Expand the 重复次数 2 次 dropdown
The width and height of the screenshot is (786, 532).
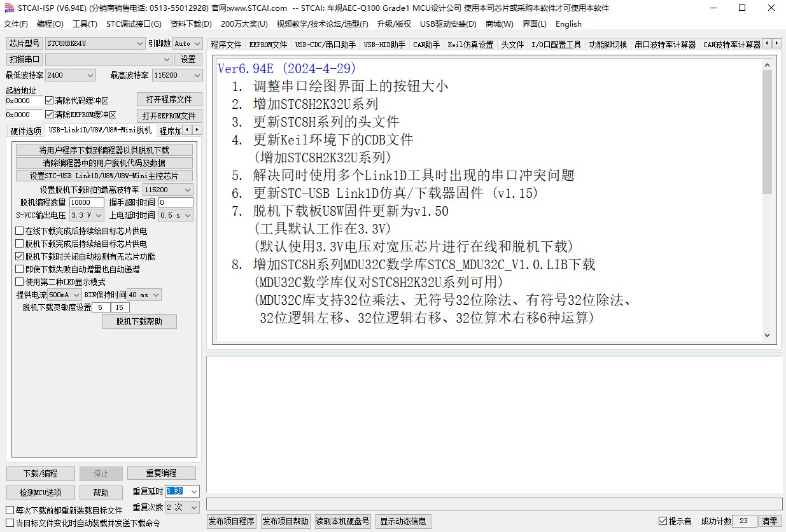[194, 507]
